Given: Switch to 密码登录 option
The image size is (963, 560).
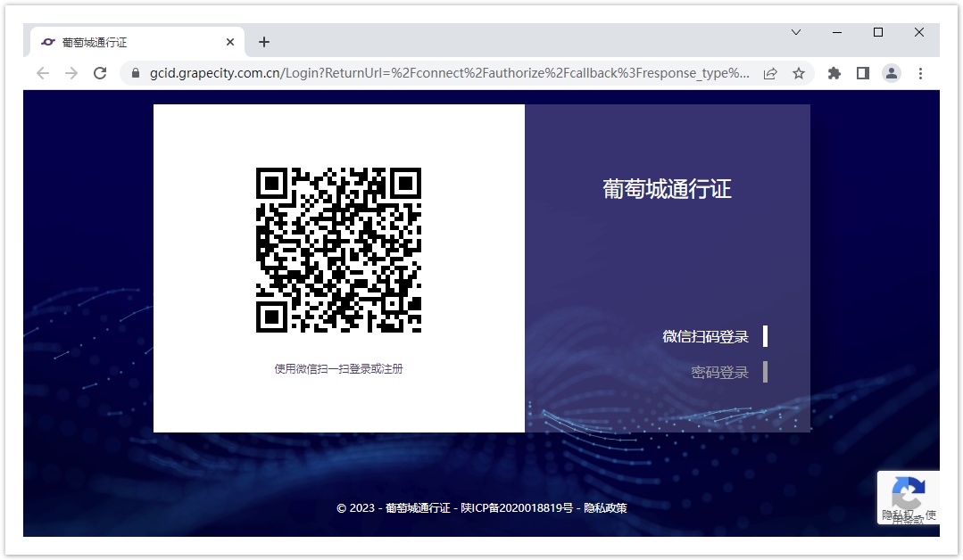Looking at the screenshot, I should click(719, 373).
